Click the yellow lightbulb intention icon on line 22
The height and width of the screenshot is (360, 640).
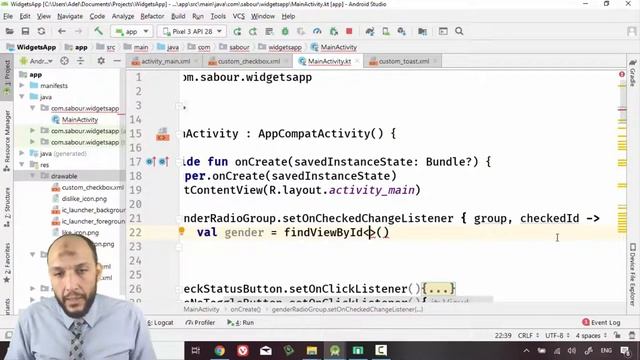(182, 231)
